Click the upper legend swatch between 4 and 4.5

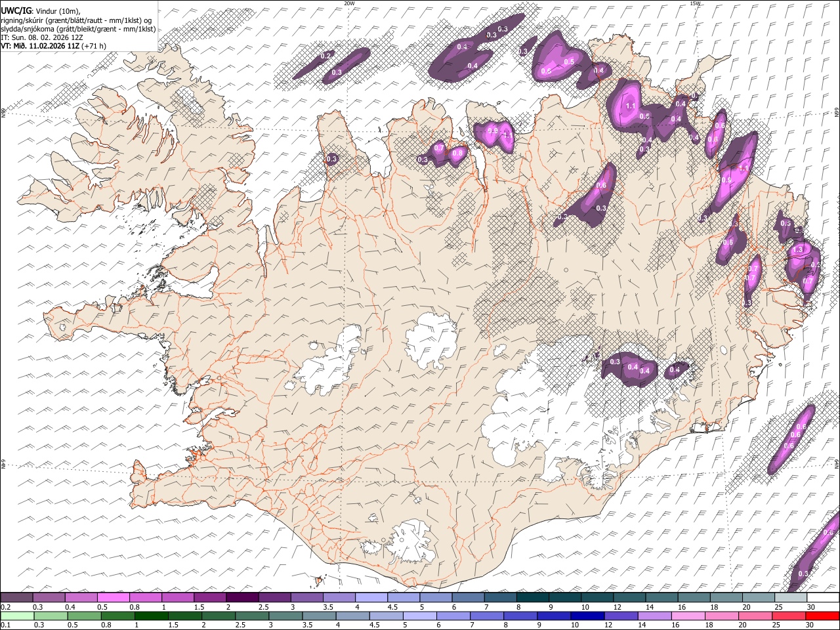point(371,597)
